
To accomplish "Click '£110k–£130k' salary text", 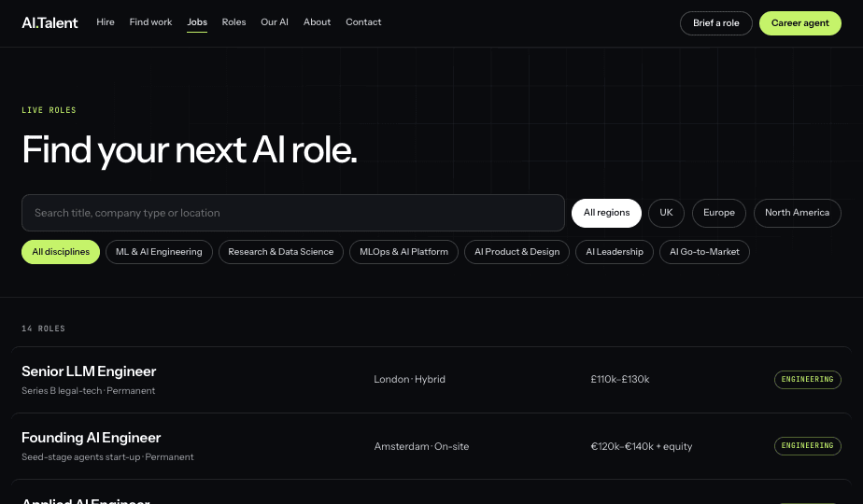I will click(620, 379).
